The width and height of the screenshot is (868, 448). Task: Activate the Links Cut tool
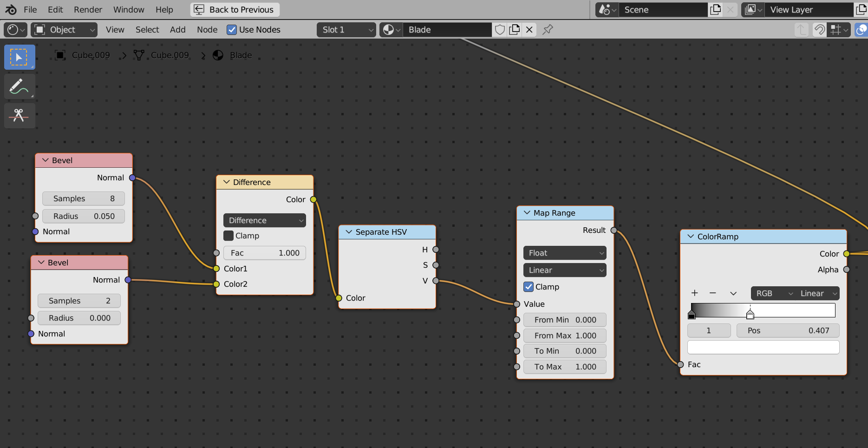click(20, 115)
